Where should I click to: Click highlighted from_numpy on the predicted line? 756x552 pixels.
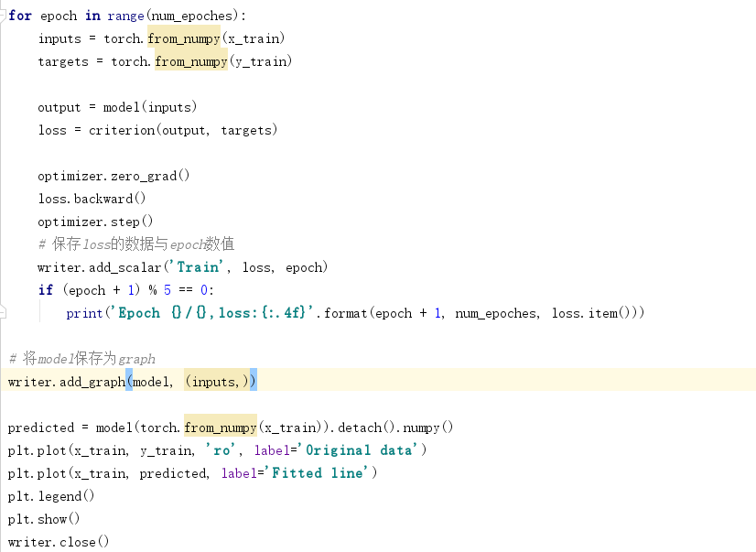pos(221,428)
